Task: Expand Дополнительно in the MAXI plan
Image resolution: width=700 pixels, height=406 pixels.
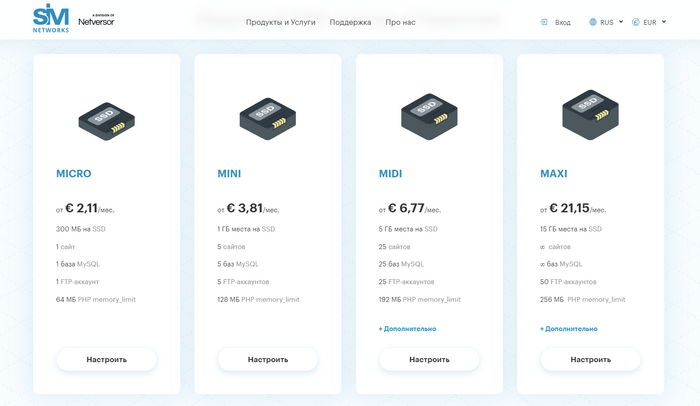Action: pos(569,328)
